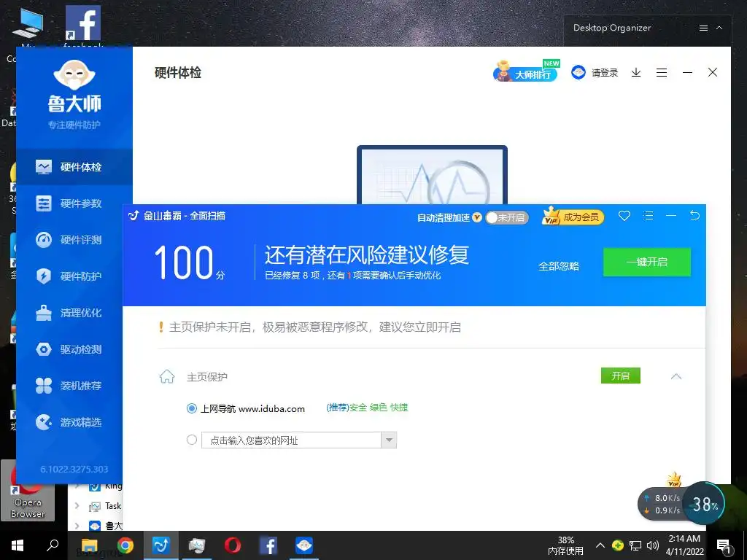This screenshot has height=560, width=747.
Task: Click the network tray icon
Action: 635,545
